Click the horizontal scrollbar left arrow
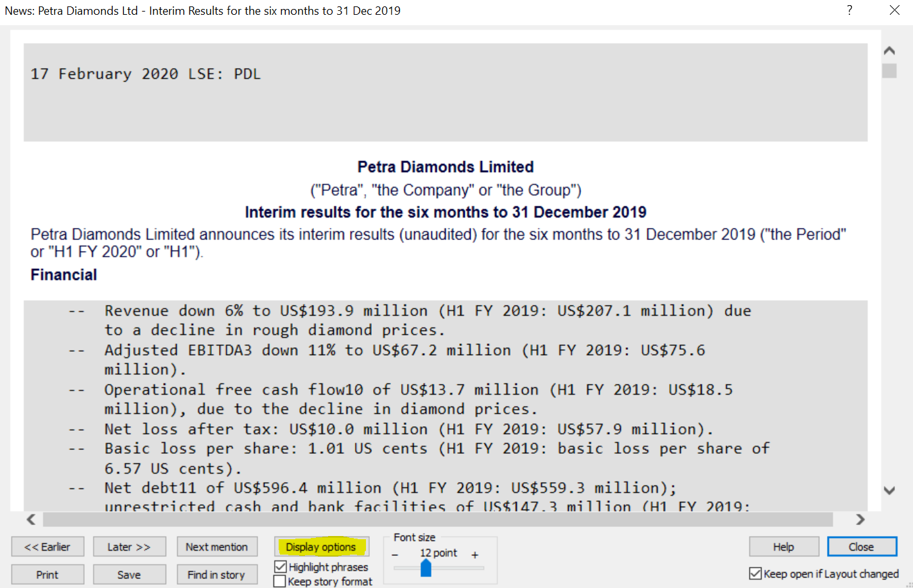913x588 pixels. coord(31,519)
